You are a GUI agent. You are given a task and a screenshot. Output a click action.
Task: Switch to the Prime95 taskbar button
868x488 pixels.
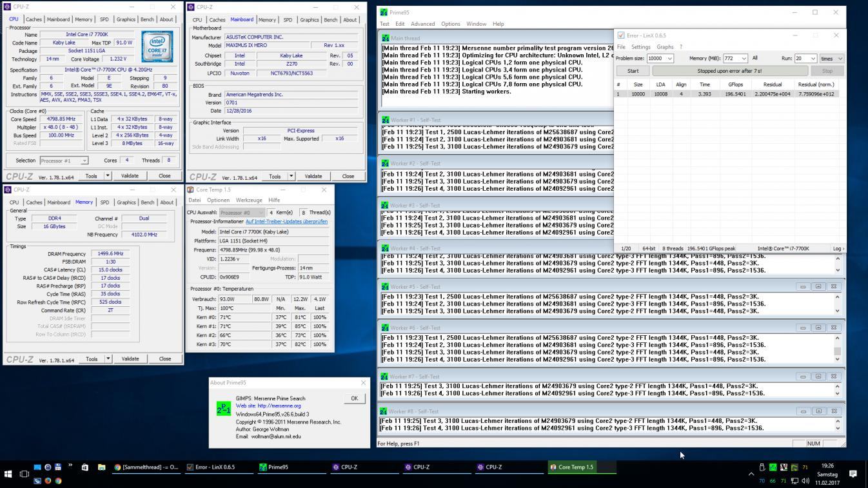pos(291,467)
